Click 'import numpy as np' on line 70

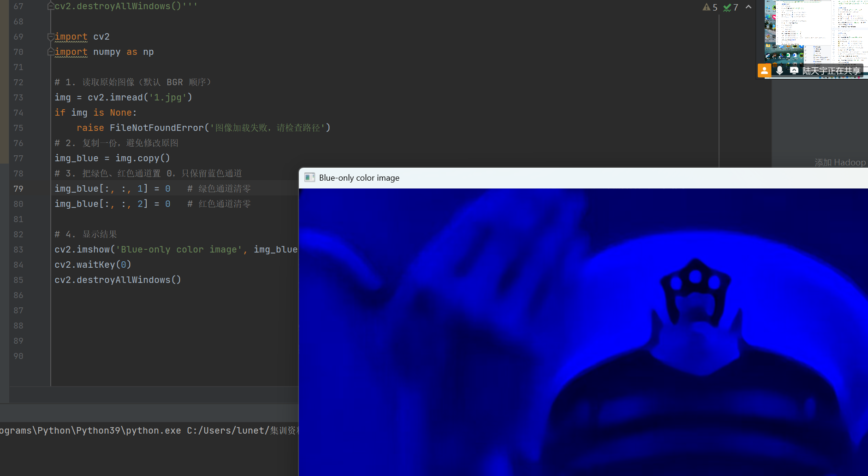[104, 52]
